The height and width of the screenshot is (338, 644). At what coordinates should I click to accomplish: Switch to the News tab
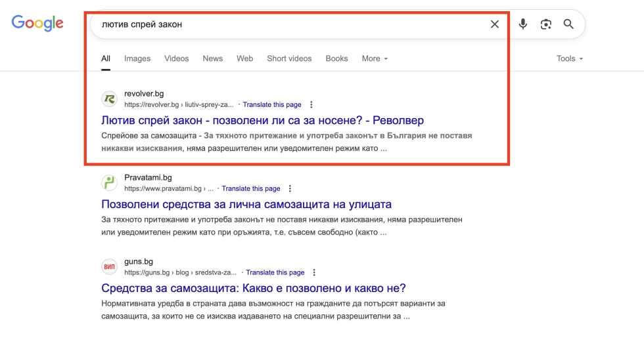pyautogui.click(x=212, y=58)
